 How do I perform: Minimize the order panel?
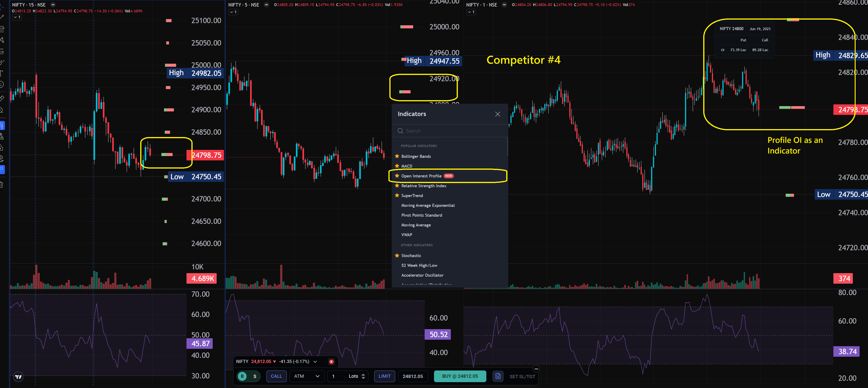(536, 369)
